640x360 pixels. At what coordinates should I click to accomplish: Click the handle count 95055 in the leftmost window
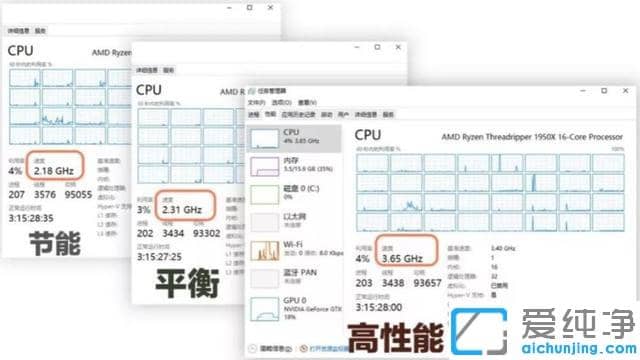click(78, 195)
